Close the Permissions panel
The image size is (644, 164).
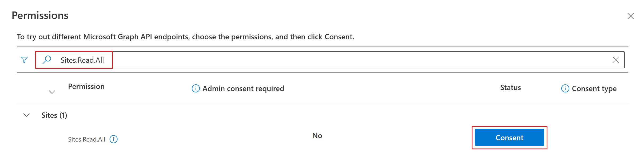(630, 16)
